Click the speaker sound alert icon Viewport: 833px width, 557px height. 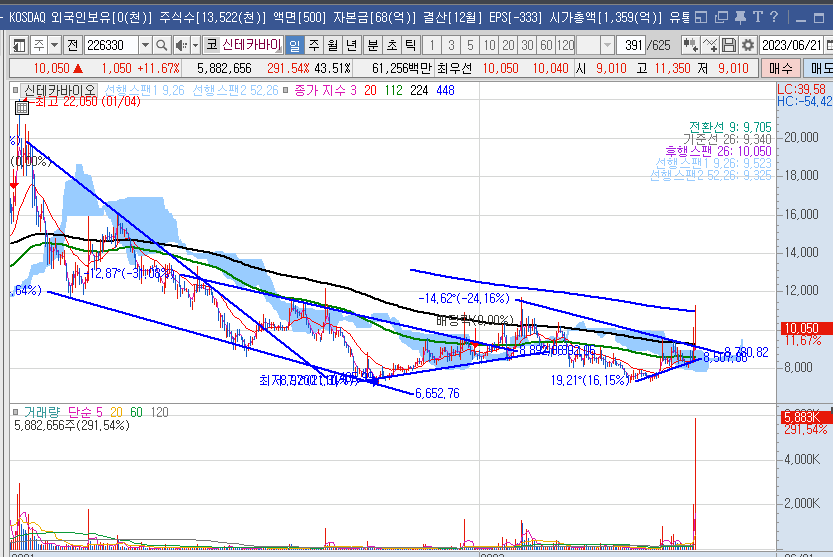tap(181, 45)
